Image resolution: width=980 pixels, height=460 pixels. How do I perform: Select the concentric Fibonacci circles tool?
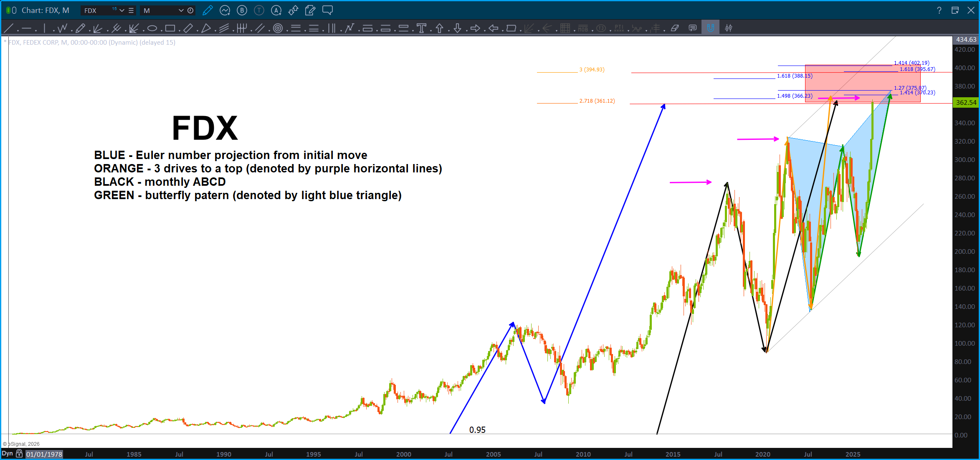pyautogui.click(x=278, y=28)
